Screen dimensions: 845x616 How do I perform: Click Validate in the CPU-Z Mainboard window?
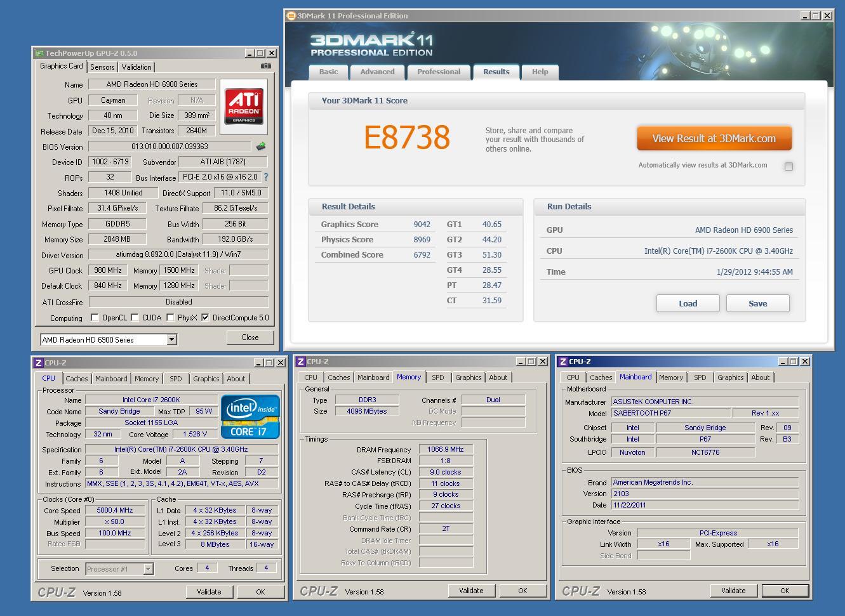pyautogui.click(x=733, y=591)
